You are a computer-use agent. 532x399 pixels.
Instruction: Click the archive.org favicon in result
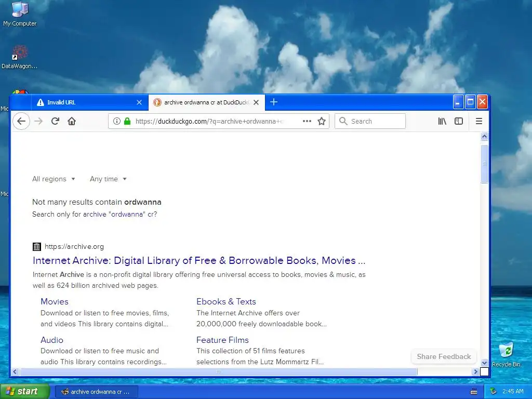[x=37, y=247]
